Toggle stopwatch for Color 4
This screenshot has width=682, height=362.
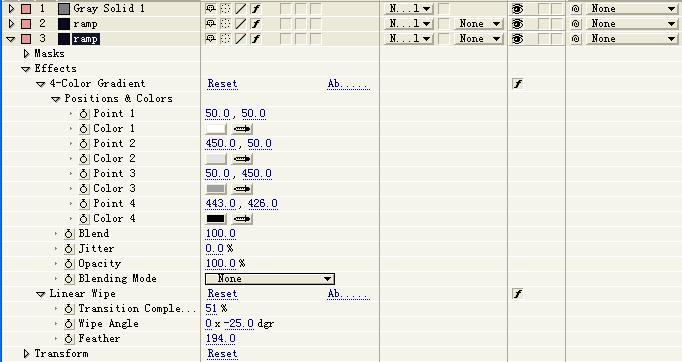(84, 219)
